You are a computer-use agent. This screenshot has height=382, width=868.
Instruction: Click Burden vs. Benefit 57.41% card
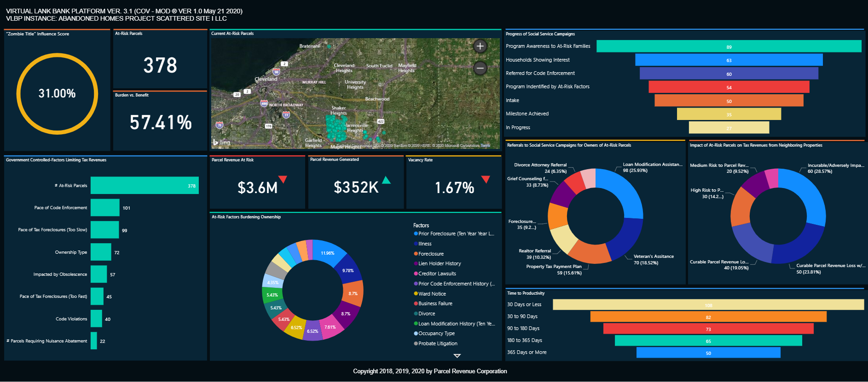[160, 121]
